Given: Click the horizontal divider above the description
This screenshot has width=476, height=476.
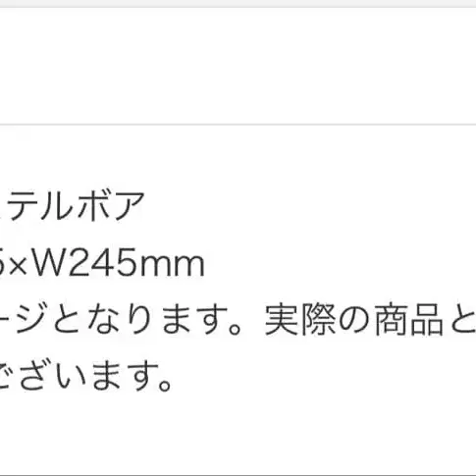Looking at the screenshot, I should coord(238,125).
